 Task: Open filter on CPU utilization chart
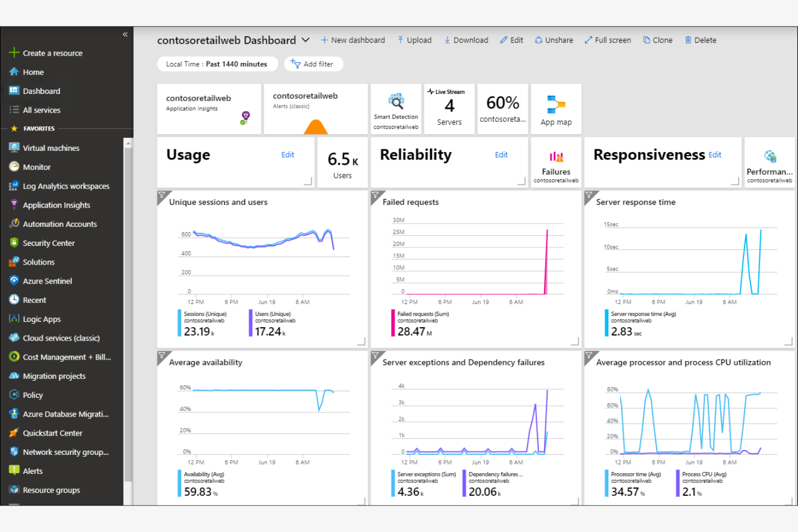[x=589, y=355]
